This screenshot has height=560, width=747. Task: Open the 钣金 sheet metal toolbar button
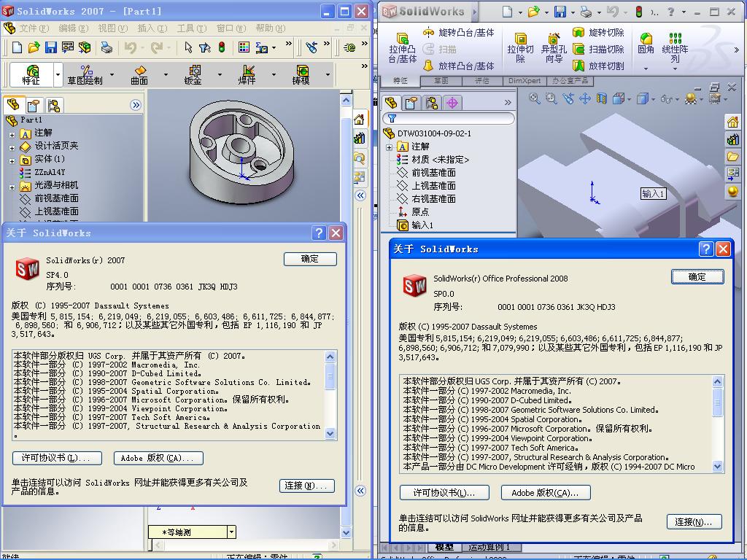[193, 75]
